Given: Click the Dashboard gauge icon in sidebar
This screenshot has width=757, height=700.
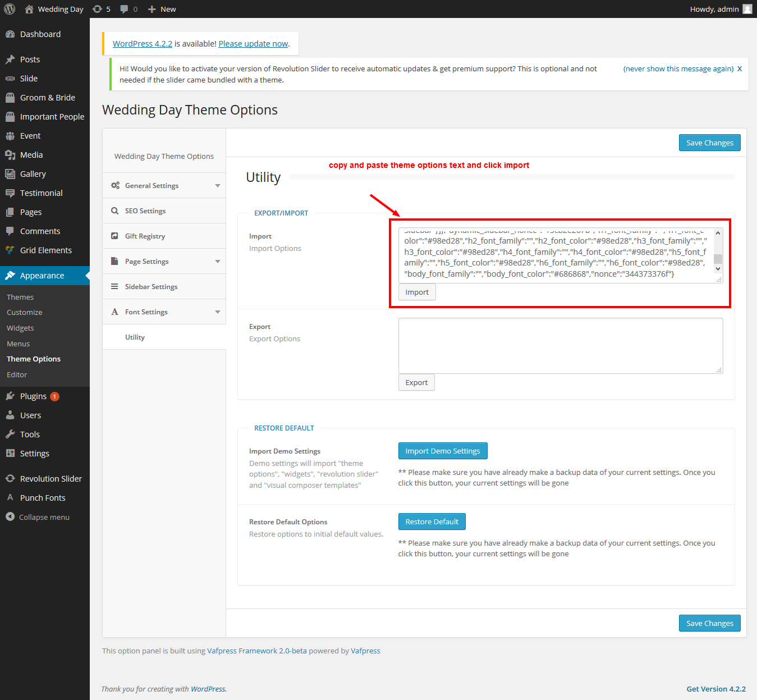Looking at the screenshot, I should [x=10, y=34].
